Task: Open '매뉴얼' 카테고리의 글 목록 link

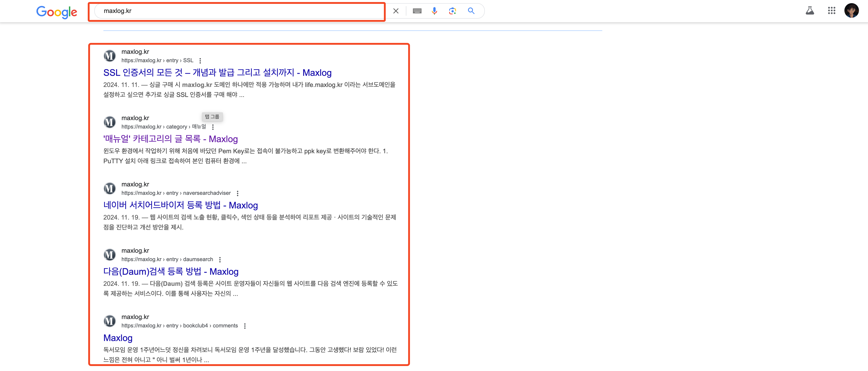Action: (x=171, y=139)
